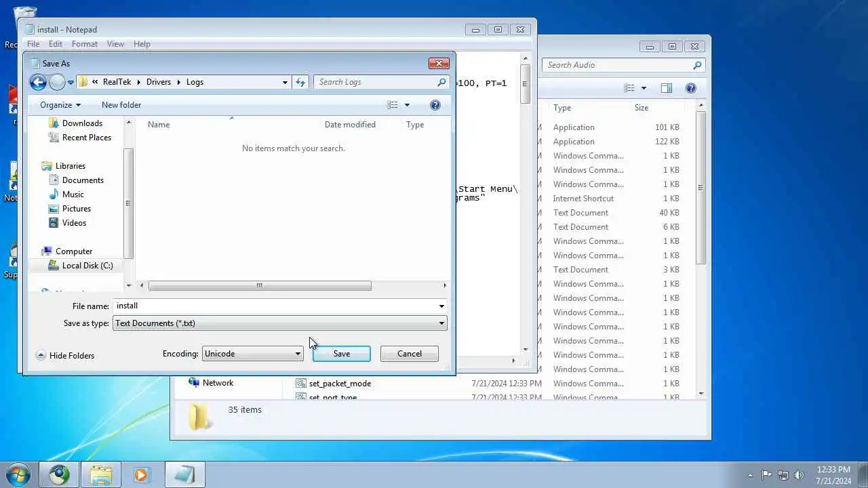Sort by Name column header
Image resolution: width=868 pixels, height=488 pixels.
tap(159, 125)
